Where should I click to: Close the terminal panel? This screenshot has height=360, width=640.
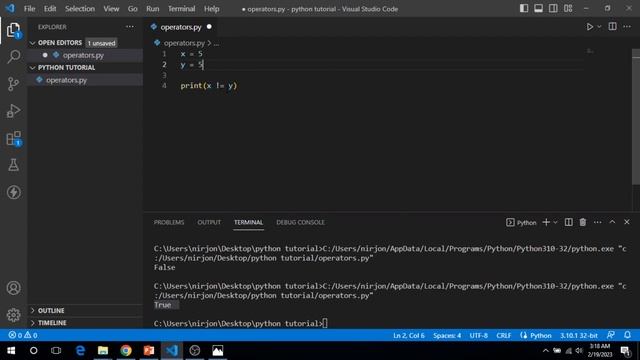point(627,222)
